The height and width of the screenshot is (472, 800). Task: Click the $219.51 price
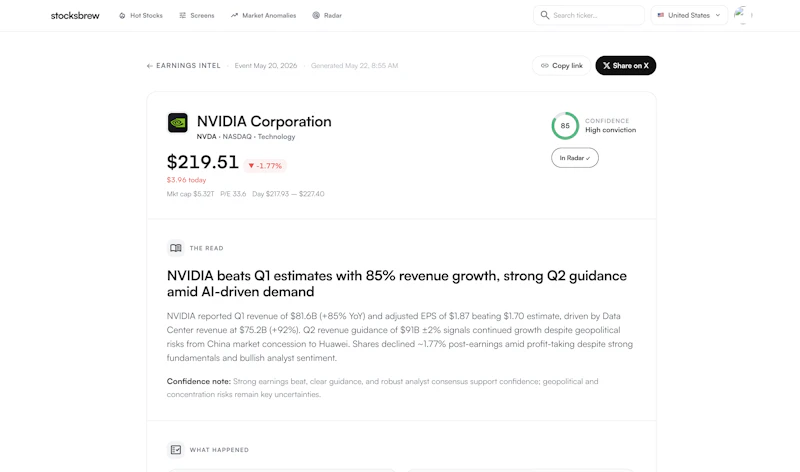click(203, 162)
